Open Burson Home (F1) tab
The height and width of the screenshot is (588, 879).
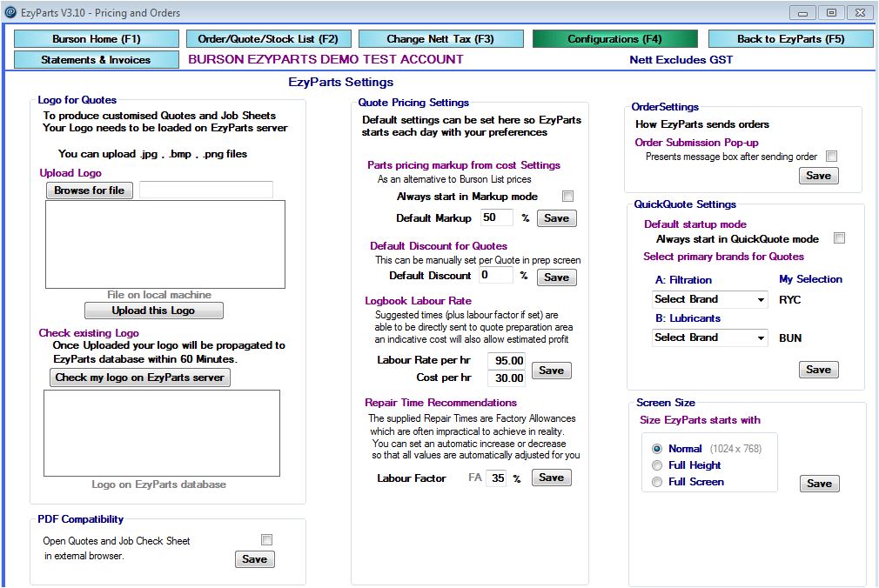tap(97, 38)
